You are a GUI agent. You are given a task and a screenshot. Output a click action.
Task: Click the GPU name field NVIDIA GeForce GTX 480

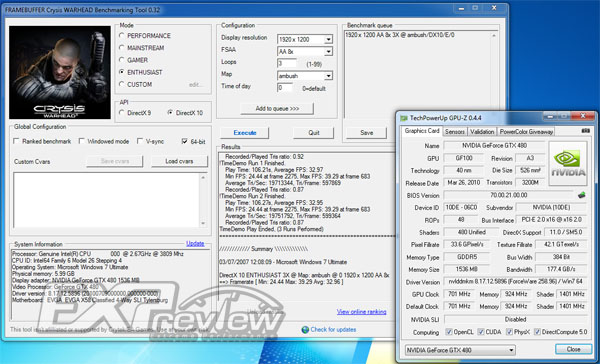coord(494,146)
